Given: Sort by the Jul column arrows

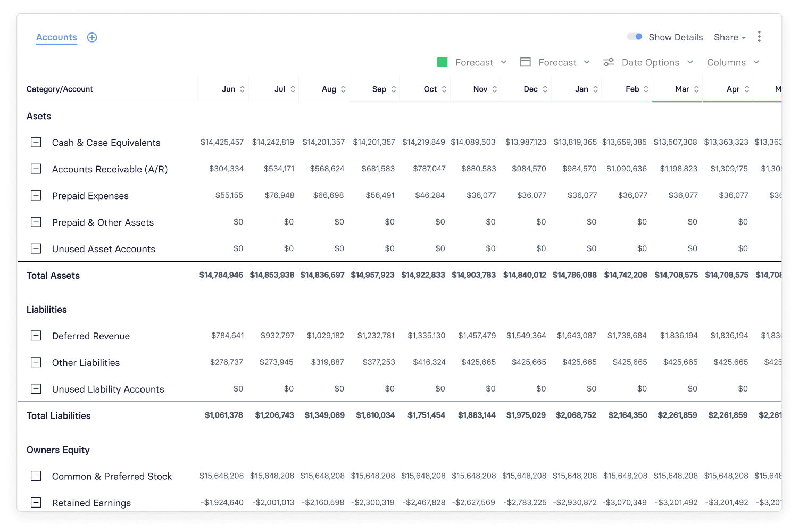Looking at the screenshot, I should click(293, 89).
